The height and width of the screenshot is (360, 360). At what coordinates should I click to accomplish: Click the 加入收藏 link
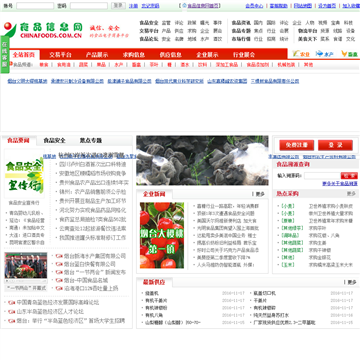point(351,6)
